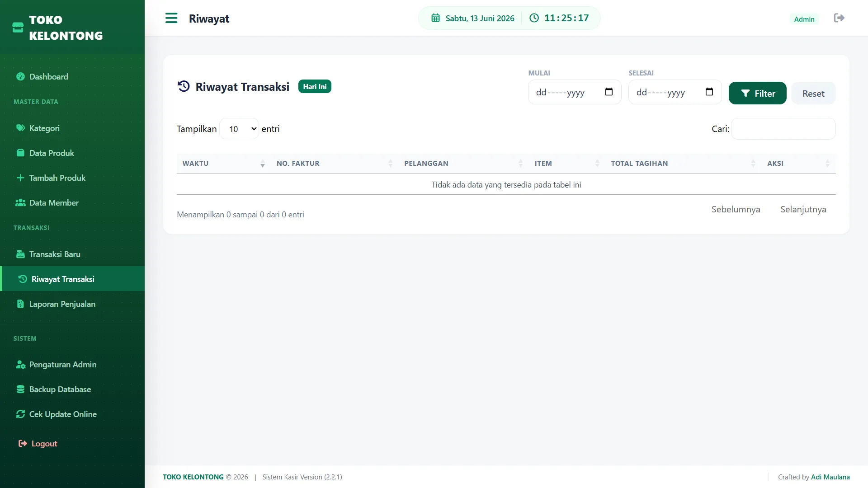Click Logout in the sidebar
Screen dimensions: 868x488
(72, 443)
